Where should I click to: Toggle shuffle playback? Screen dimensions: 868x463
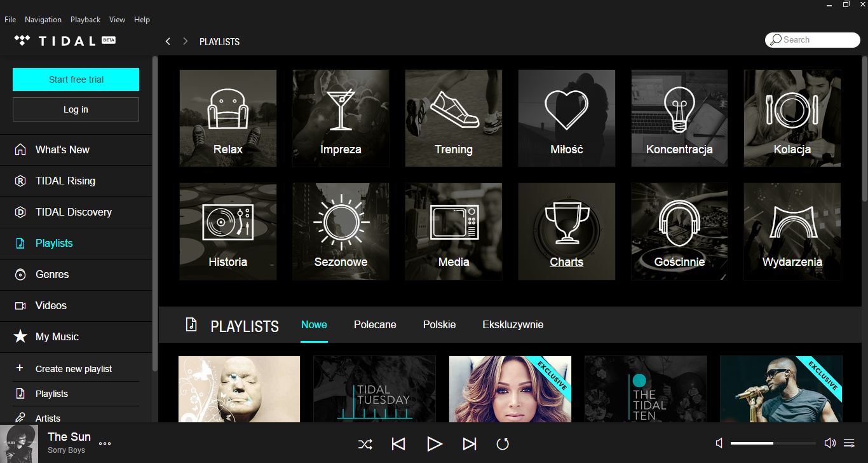point(365,444)
